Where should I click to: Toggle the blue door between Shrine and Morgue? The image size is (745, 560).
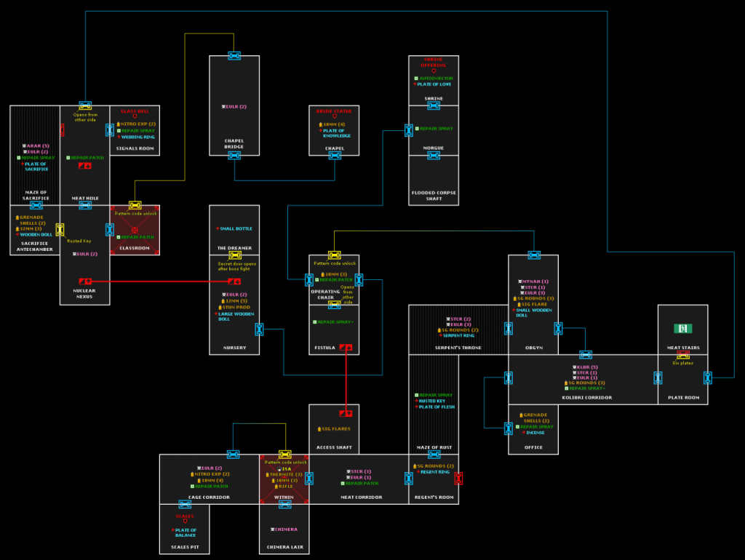pyautogui.click(x=434, y=105)
